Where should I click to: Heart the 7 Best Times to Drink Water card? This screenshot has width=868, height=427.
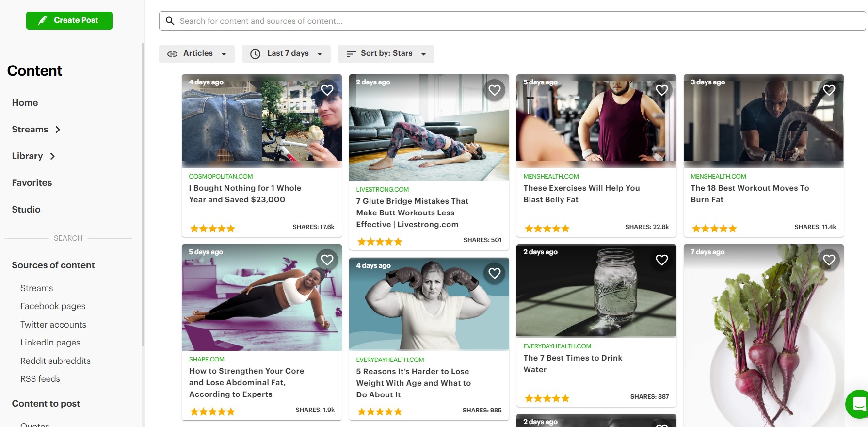(662, 260)
